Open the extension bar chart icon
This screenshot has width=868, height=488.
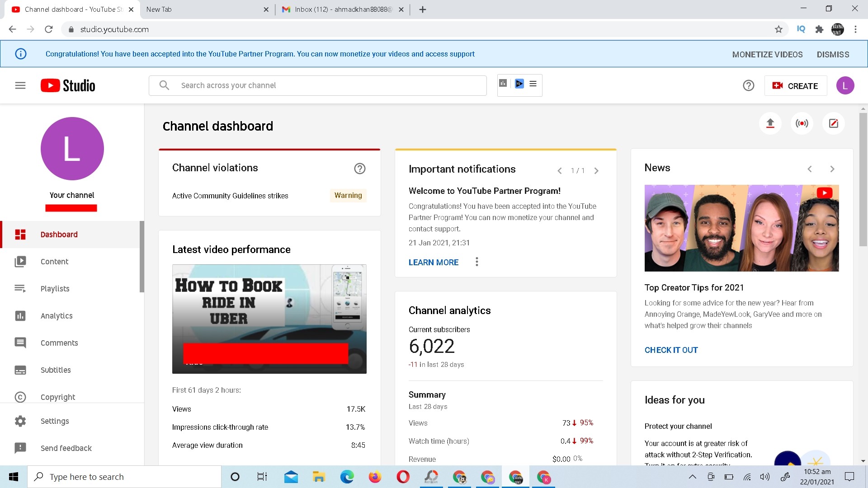point(503,84)
